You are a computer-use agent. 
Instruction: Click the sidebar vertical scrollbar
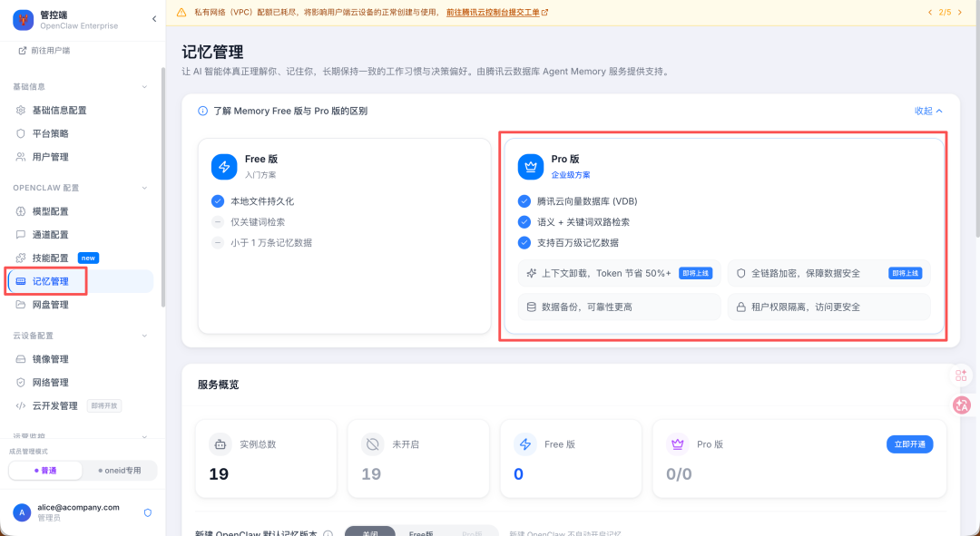click(163, 188)
